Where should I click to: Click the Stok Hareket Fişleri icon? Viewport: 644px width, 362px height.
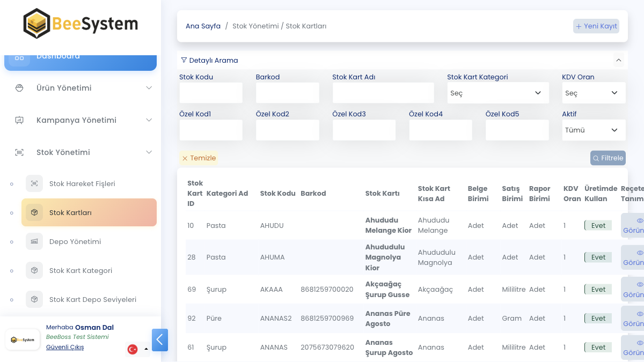click(x=34, y=183)
